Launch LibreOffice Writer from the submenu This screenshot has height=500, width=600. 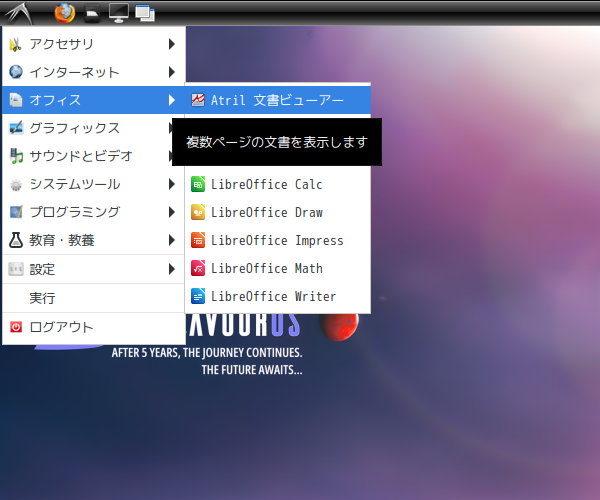(278, 296)
